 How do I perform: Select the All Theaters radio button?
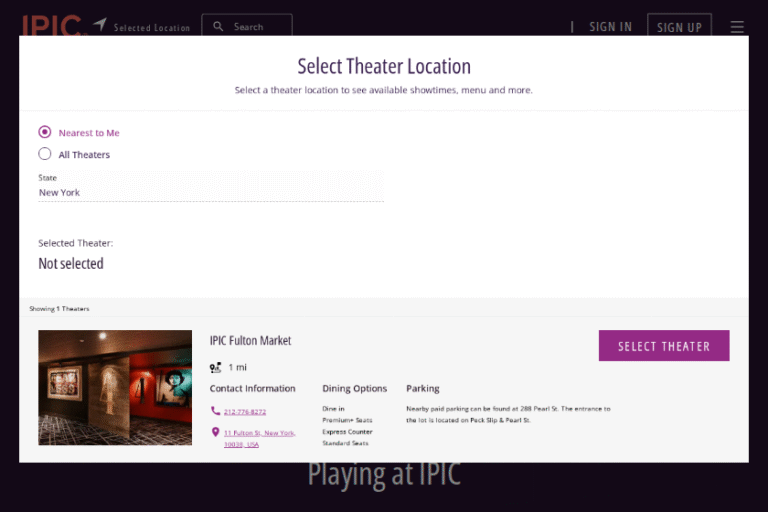(45, 154)
